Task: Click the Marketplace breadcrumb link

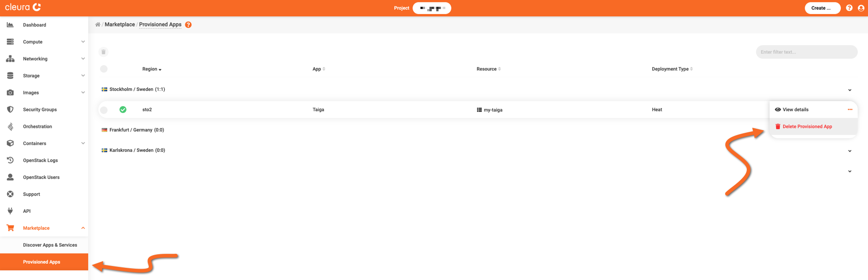Action: (120, 25)
